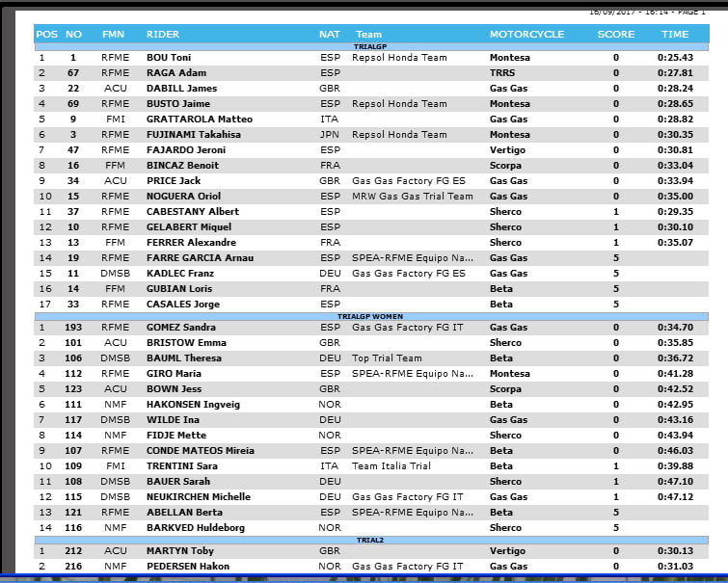The image size is (728, 583).
Task: Select rider name BAUER Sarah
Action: click(x=178, y=482)
